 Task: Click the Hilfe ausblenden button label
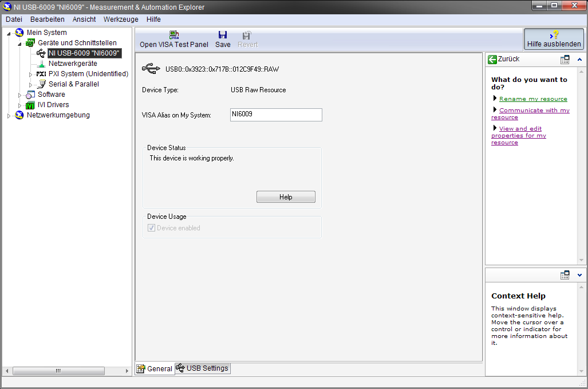(554, 44)
